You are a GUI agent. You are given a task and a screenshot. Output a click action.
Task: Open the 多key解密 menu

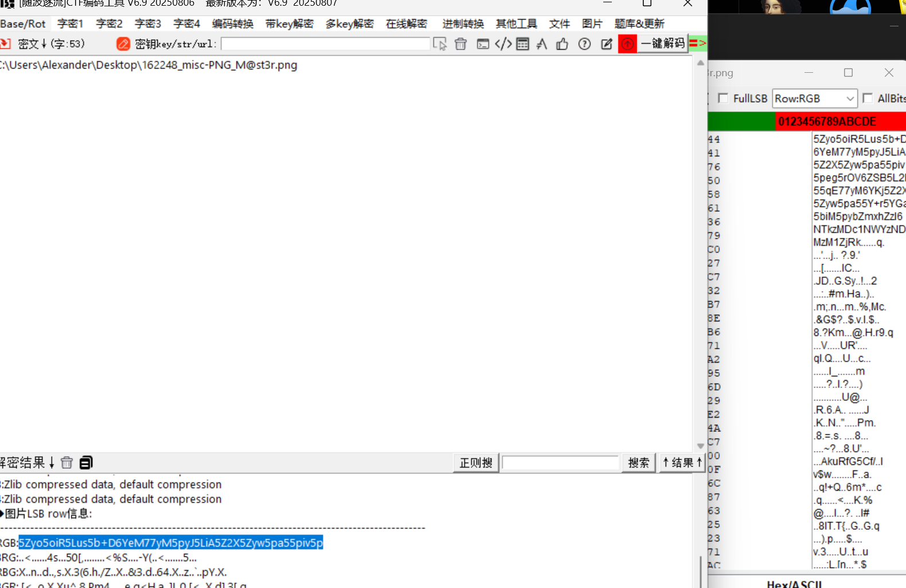click(350, 23)
